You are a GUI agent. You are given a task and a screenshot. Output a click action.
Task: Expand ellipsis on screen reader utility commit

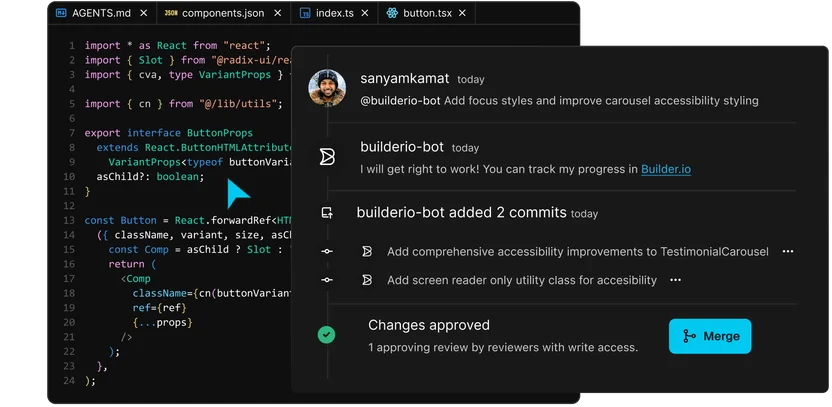(x=675, y=280)
